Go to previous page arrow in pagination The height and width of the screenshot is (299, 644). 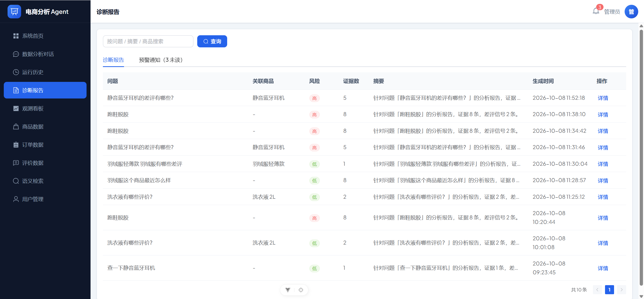597,290
